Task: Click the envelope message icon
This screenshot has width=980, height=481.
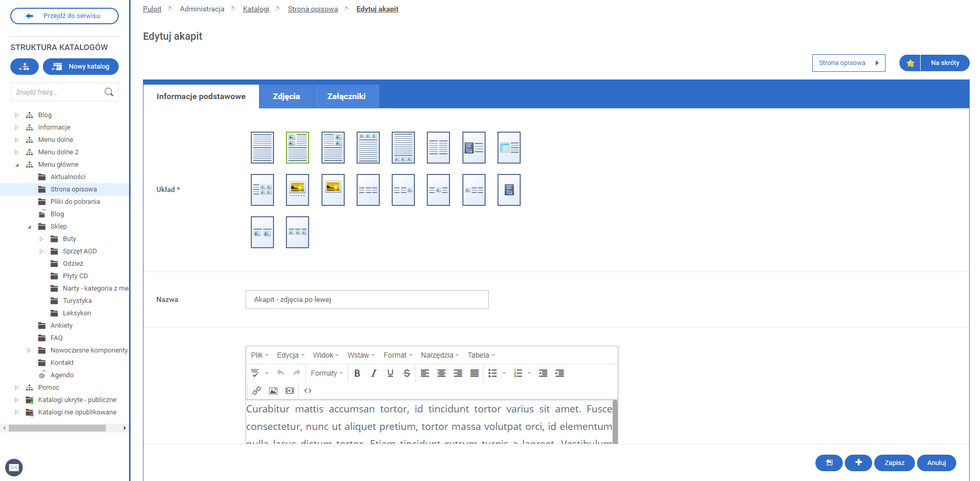Action: tap(14, 468)
